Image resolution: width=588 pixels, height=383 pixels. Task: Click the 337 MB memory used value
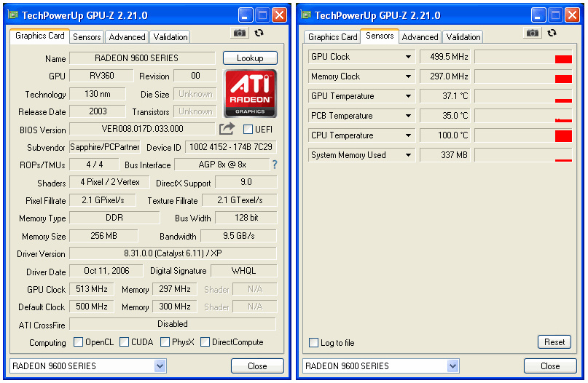click(x=445, y=155)
